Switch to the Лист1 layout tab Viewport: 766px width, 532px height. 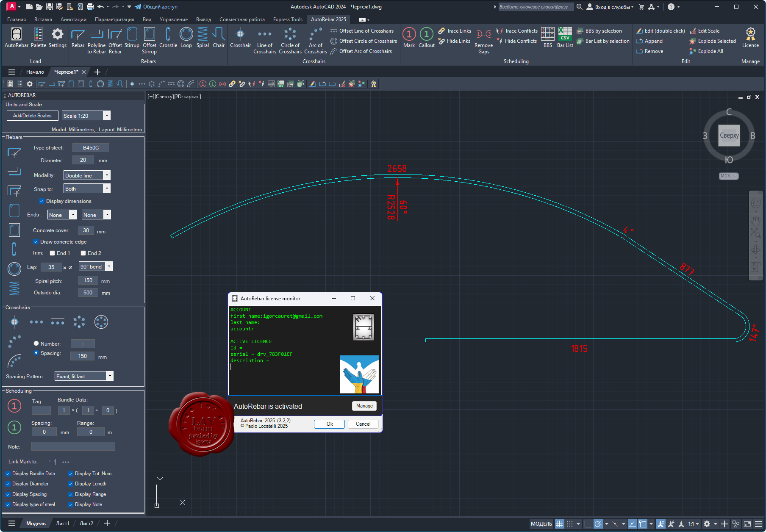tap(63, 524)
